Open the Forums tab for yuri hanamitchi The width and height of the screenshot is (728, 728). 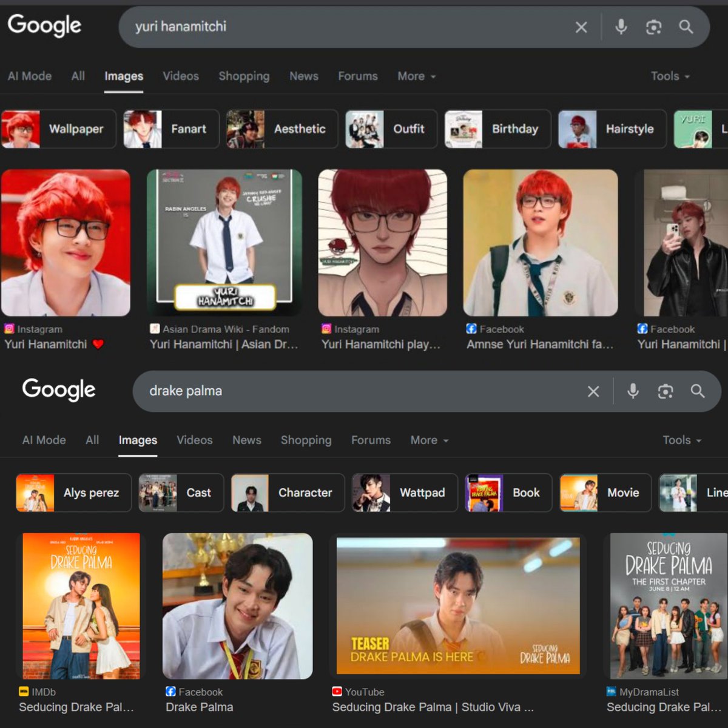(358, 76)
